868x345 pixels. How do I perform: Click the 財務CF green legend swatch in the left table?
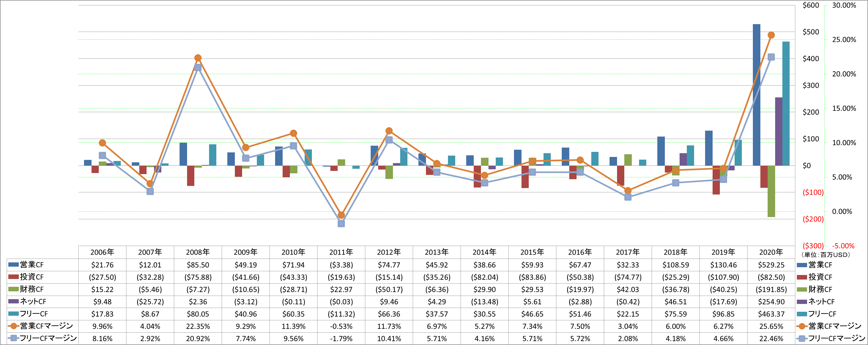point(13,289)
